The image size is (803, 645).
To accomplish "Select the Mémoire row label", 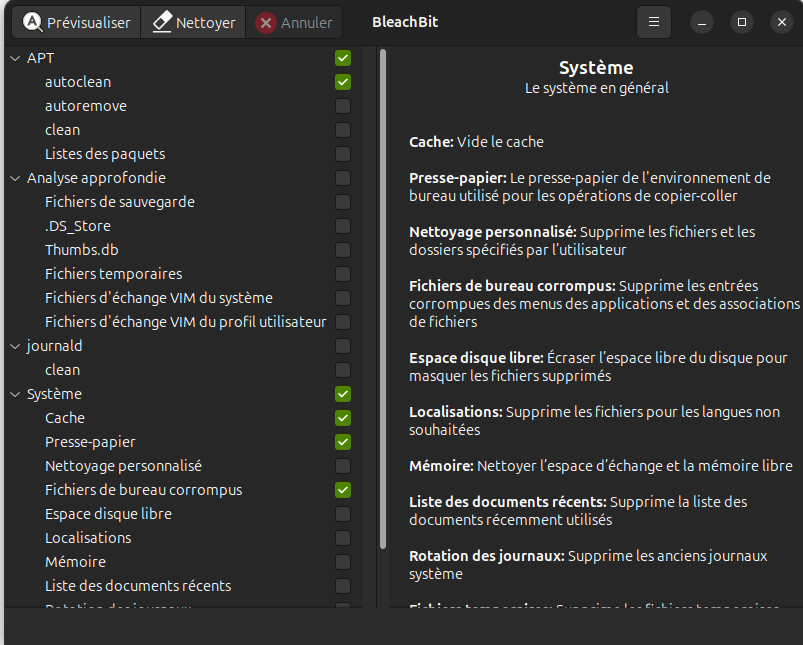I will [x=75, y=562].
